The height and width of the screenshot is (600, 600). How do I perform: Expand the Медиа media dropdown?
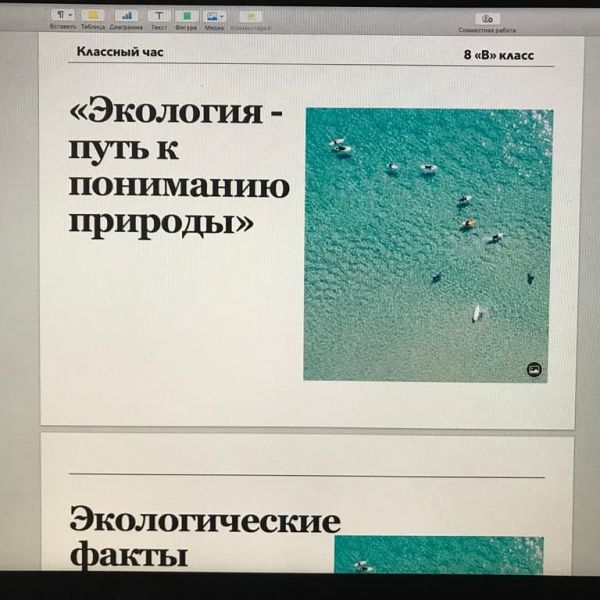coord(214,16)
